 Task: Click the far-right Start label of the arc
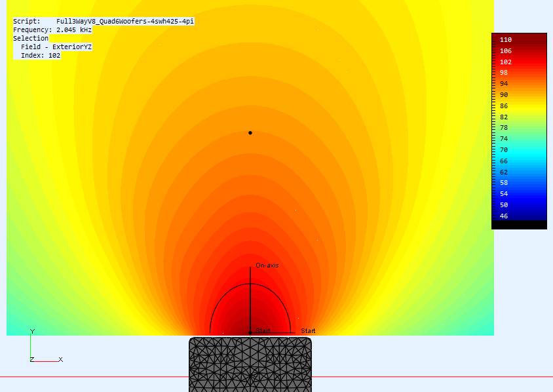[x=308, y=330]
